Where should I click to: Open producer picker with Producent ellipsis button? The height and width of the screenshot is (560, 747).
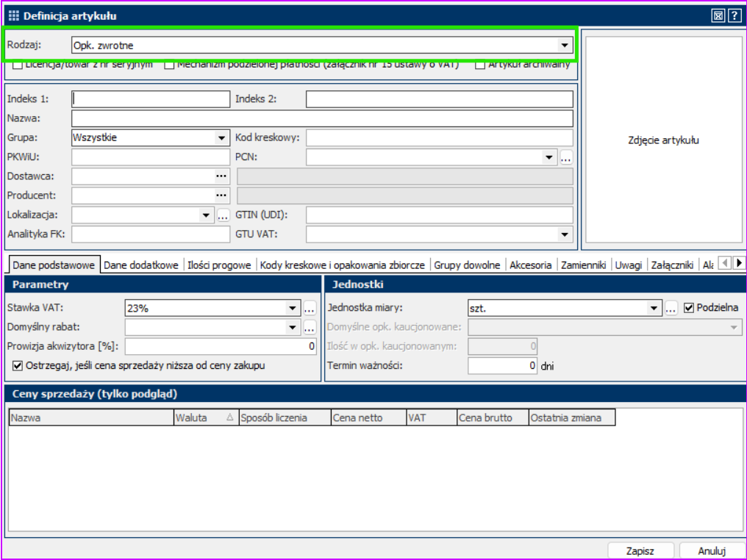[x=221, y=195]
